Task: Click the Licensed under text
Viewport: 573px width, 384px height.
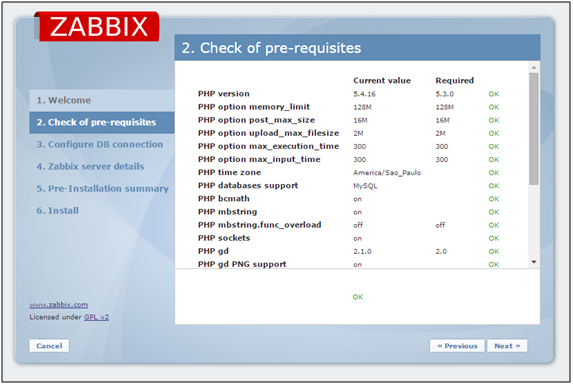Action: [56, 317]
